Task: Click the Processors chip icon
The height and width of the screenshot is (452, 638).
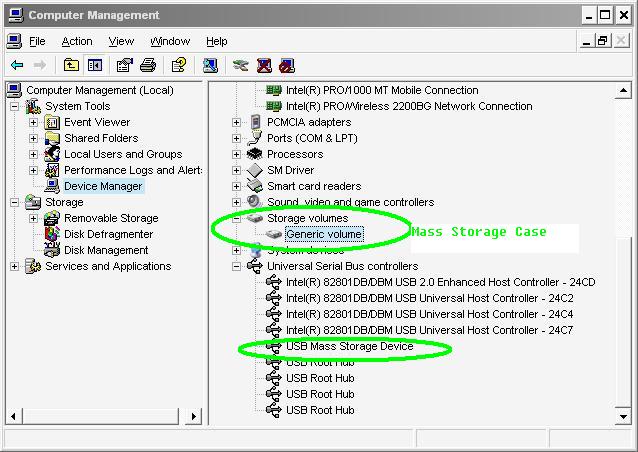Action: tap(255, 154)
